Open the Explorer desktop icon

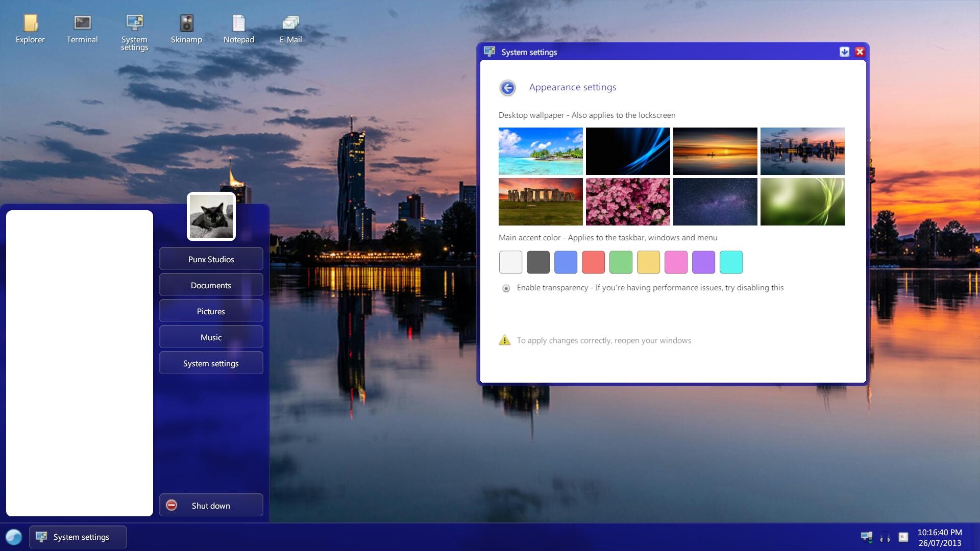[30, 29]
